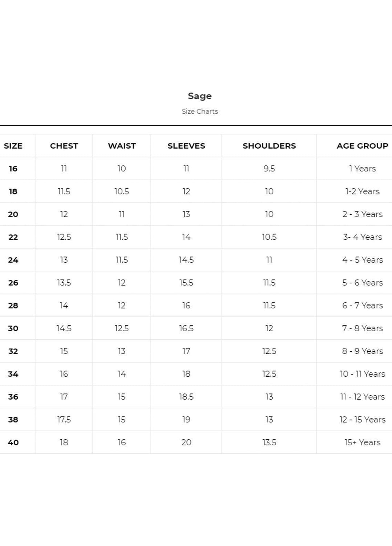Click the 15+ Years age group cell

click(x=362, y=442)
